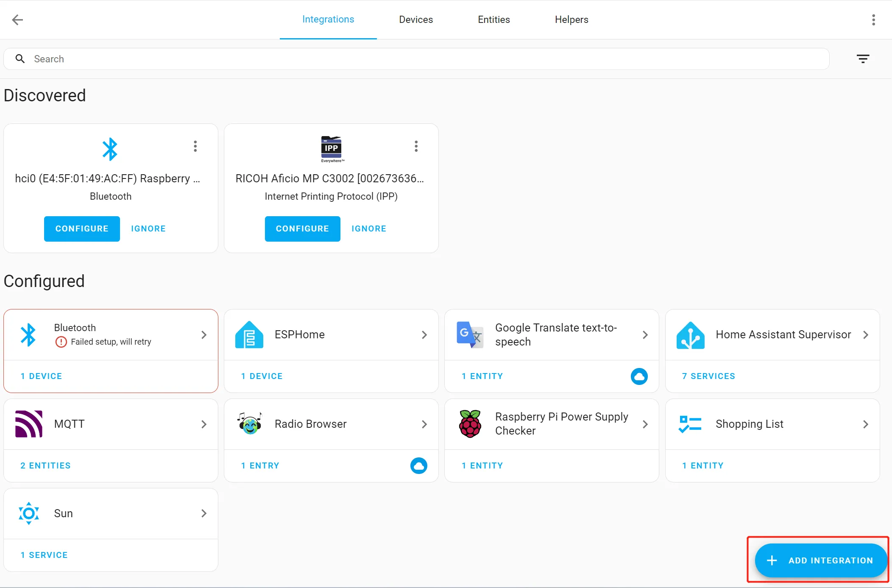
Task: Expand ESPHome integration chevron
Action: (x=424, y=335)
